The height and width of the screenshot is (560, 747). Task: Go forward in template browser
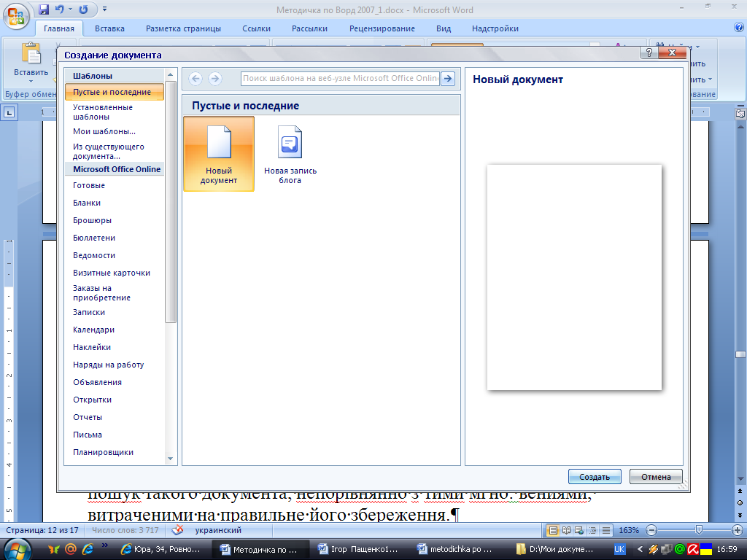[x=215, y=79]
